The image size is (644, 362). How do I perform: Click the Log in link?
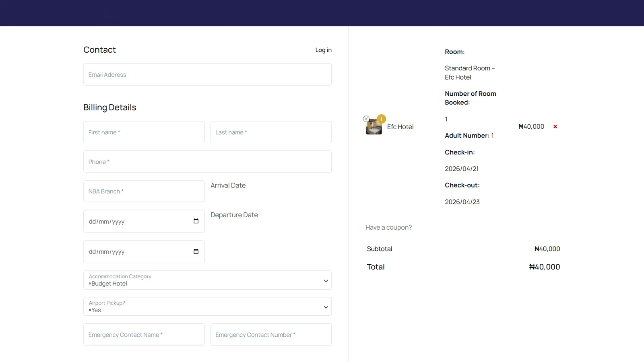[324, 50]
